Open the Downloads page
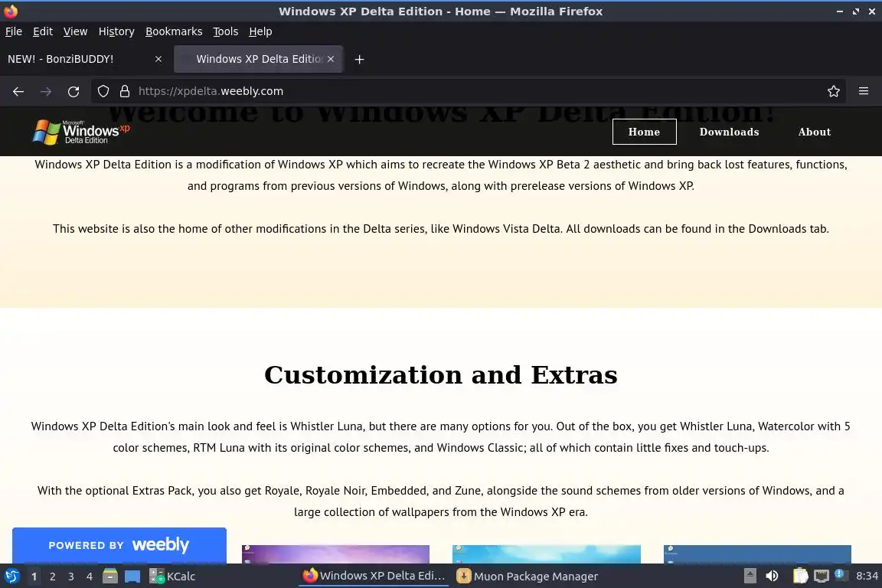Image resolution: width=882 pixels, height=588 pixels. click(729, 132)
